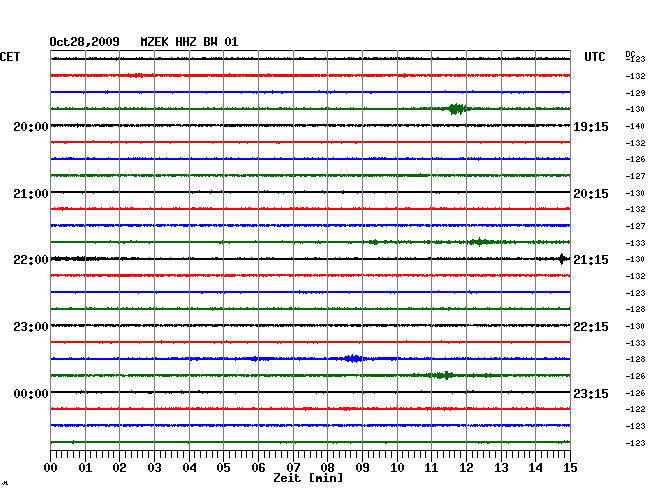Select the 05 minute tick on the x-axis
Screen dimensions: 650x494
click(224, 467)
